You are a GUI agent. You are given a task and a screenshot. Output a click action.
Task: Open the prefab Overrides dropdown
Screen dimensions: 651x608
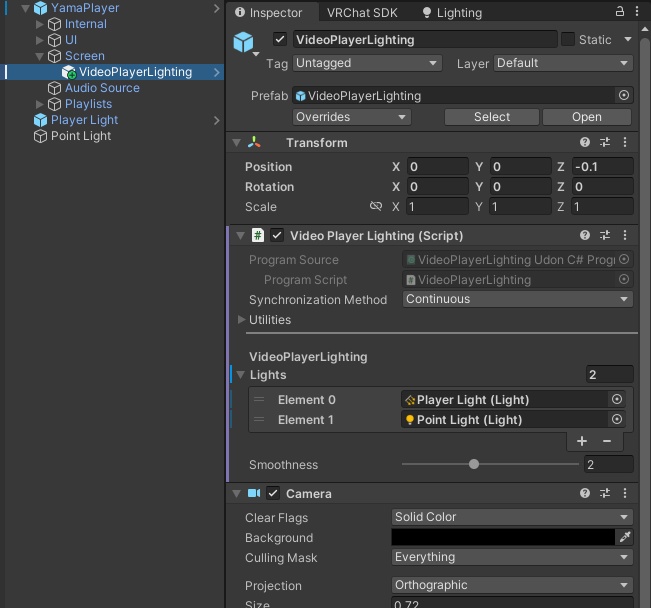tap(352, 117)
